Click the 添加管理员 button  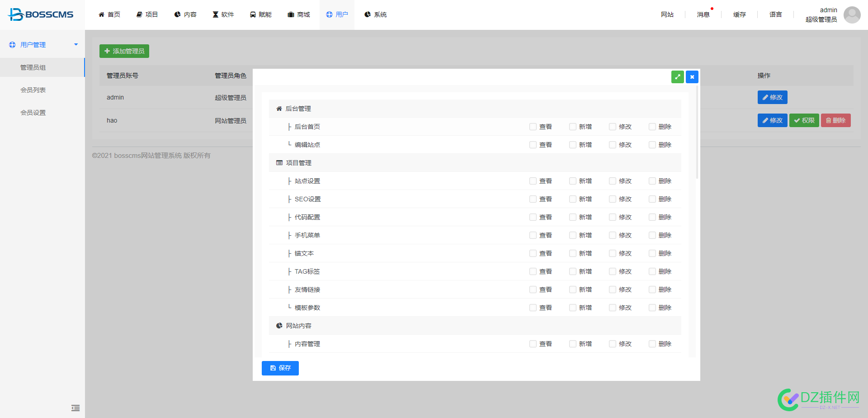click(124, 51)
